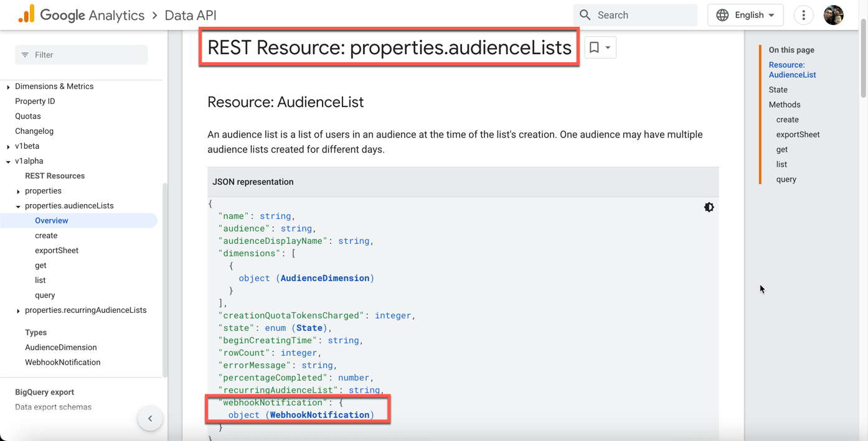868x441 pixels.
Task: Open Quotas in sidebar
Action: tap(28, 116)
